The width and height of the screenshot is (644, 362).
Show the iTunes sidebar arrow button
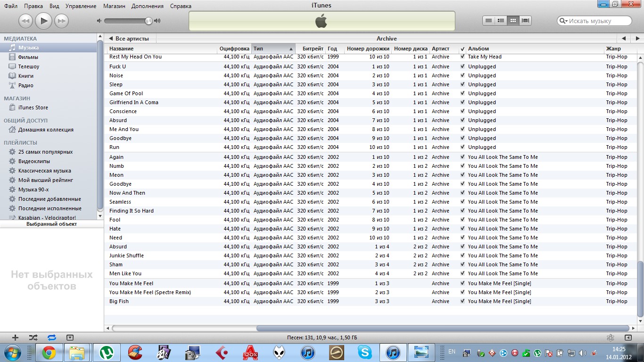(628, 337)
